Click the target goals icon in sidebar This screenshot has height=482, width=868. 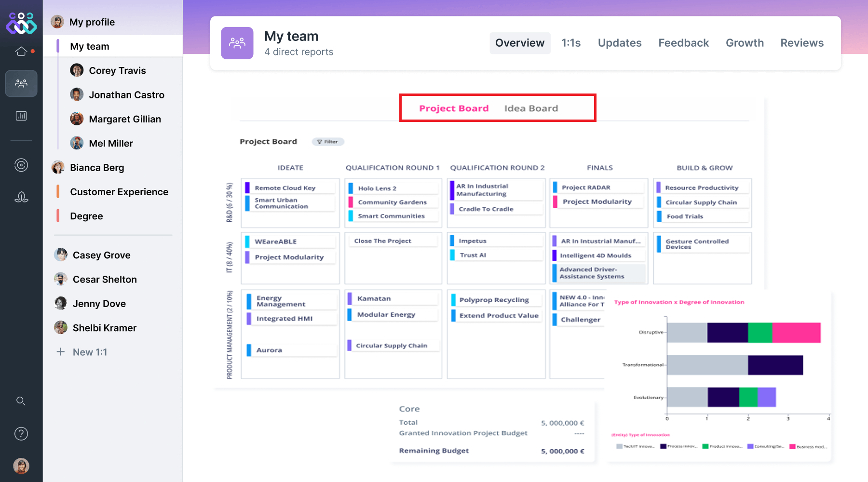pos(21,165)
